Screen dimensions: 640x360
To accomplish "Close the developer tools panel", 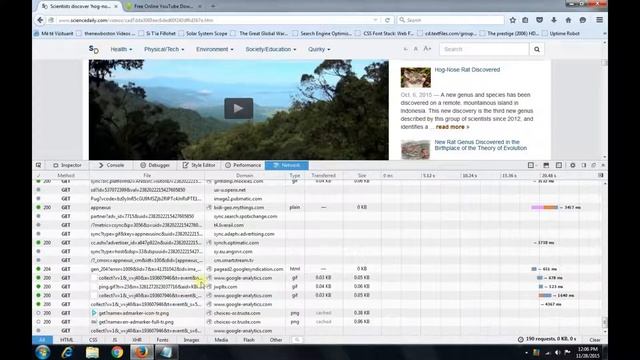I will click(x=603, y=165).
